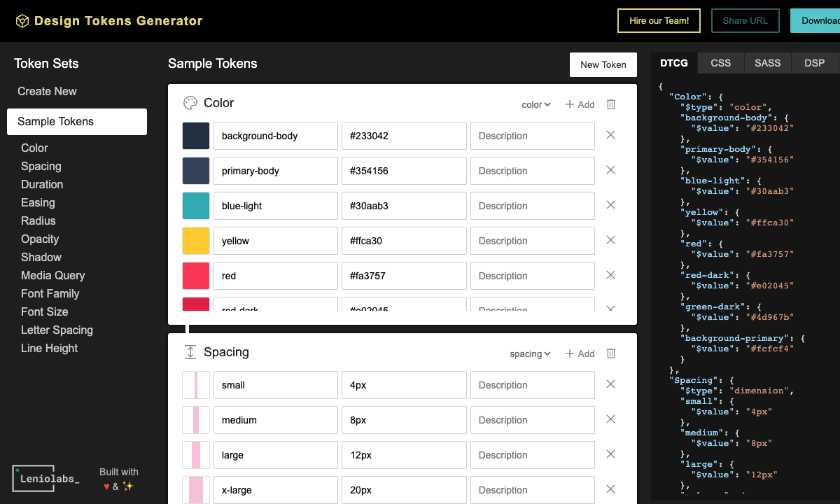The image size is (840, 504).
Task: Click the trash icon on the Spacing panel
Action: [610, 353]
